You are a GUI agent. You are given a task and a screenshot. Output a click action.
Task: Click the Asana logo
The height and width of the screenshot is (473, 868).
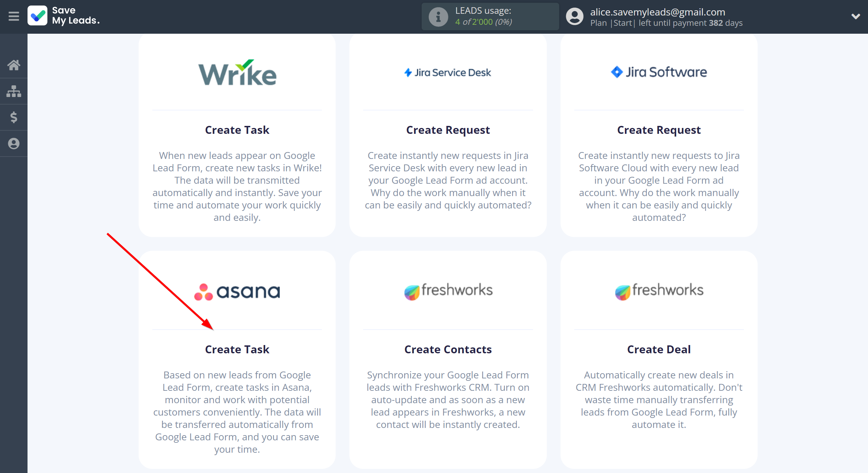point(237,292)
